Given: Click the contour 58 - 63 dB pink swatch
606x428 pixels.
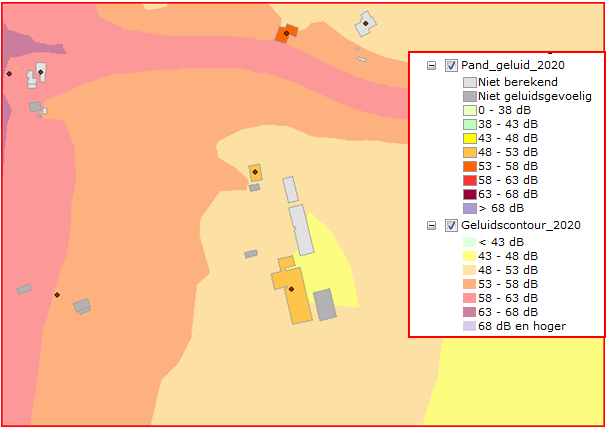Looking at the screenshot, I should [x=469, y=298].
